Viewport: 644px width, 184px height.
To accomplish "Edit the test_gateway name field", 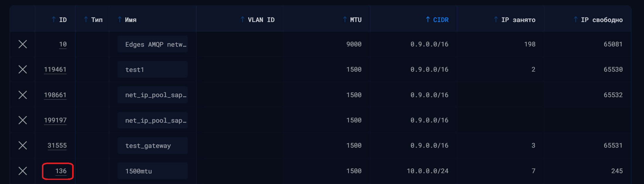I will pos(152,146).
